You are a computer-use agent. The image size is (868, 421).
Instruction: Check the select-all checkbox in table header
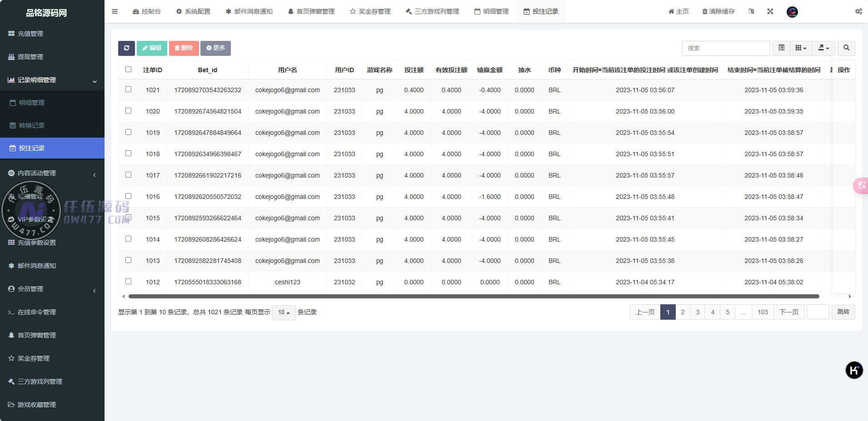128,69
